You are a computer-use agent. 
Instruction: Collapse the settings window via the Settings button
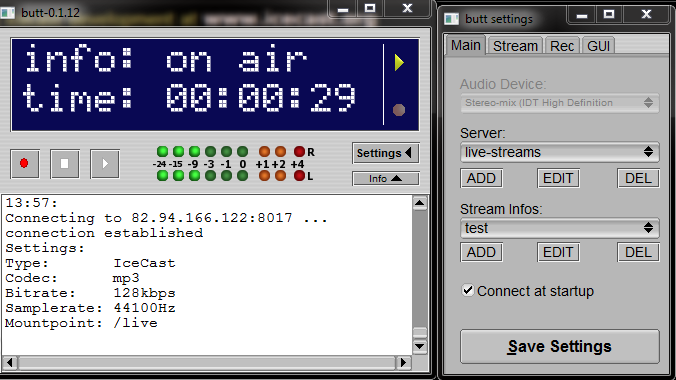(x=385, y=153)
